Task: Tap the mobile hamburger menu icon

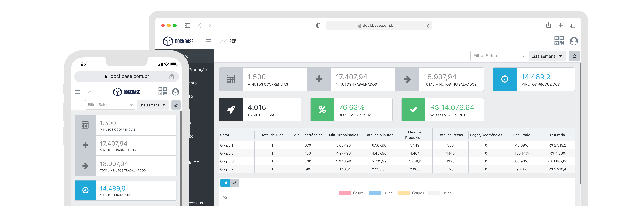Action: (x=78, y=92)
